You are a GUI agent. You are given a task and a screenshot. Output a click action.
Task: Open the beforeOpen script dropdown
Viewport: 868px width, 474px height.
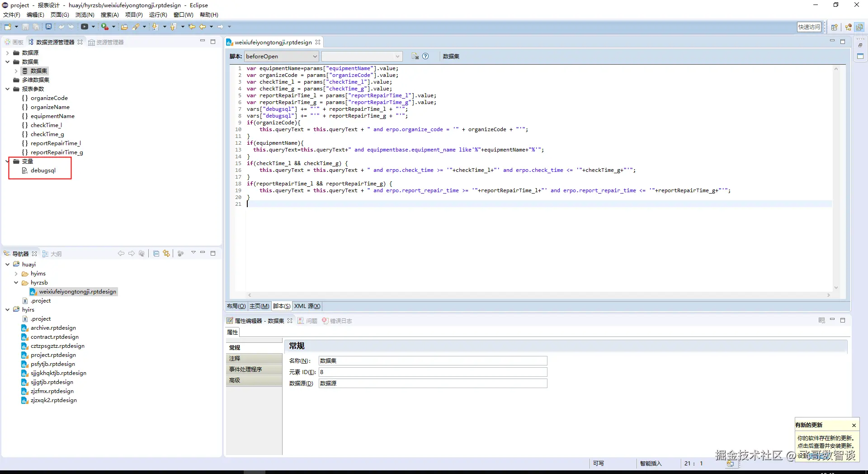(x=315, y=57)
